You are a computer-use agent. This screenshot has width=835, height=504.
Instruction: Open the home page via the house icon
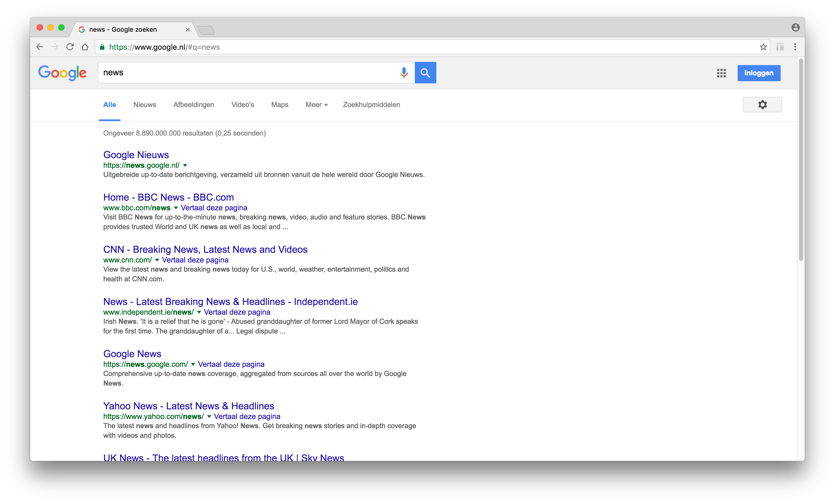click(x=85, y=47)
